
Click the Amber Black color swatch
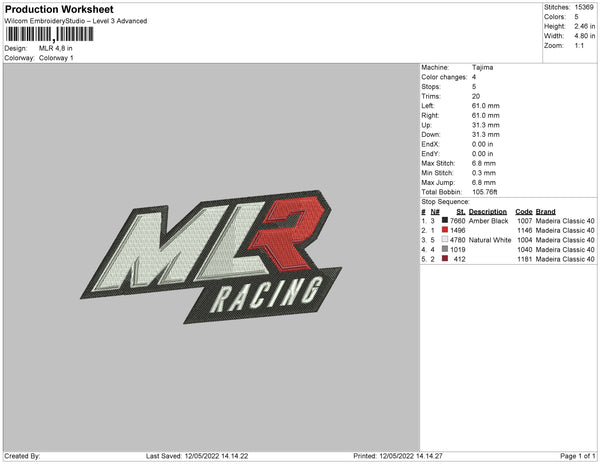click(444, 221)
